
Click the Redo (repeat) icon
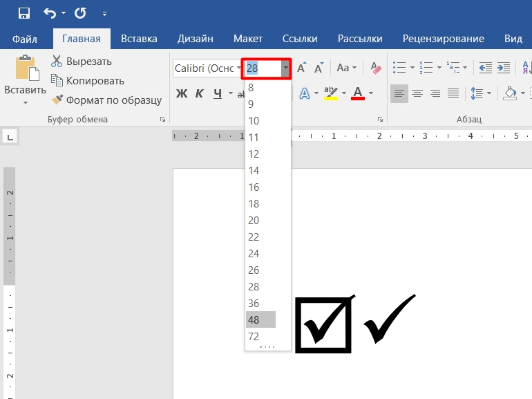coord(80,13)
